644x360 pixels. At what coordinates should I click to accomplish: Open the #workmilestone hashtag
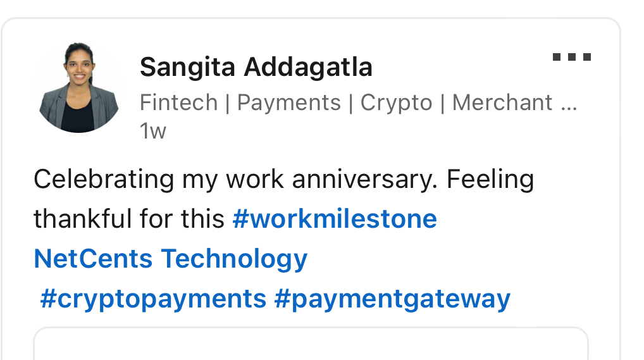tap(335, 220)
